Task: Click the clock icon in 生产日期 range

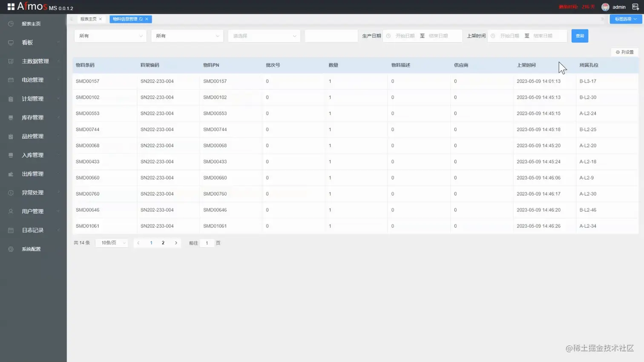Action: tap(388, 36)
